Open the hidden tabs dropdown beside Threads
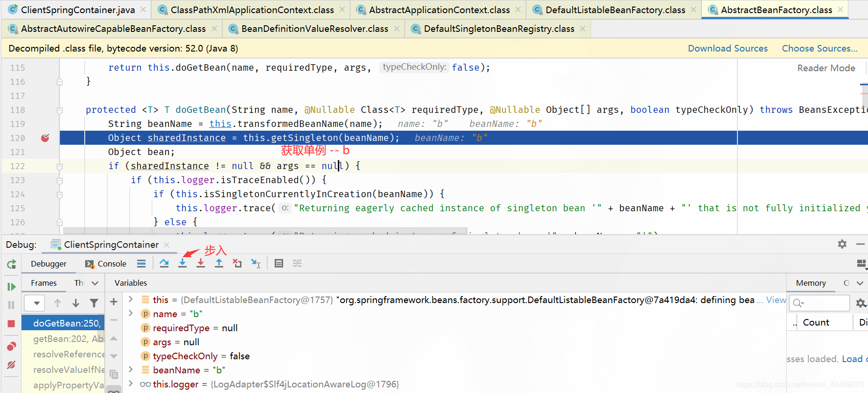Image resolution: width=868 pixels, height=393 pixels. point(95,283)
